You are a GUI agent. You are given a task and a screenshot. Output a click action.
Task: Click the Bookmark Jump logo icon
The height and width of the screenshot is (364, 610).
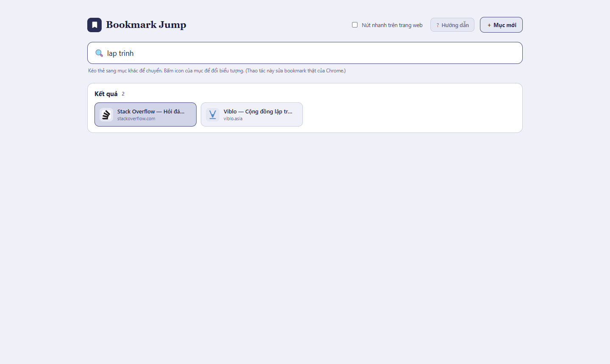[94, 25]
